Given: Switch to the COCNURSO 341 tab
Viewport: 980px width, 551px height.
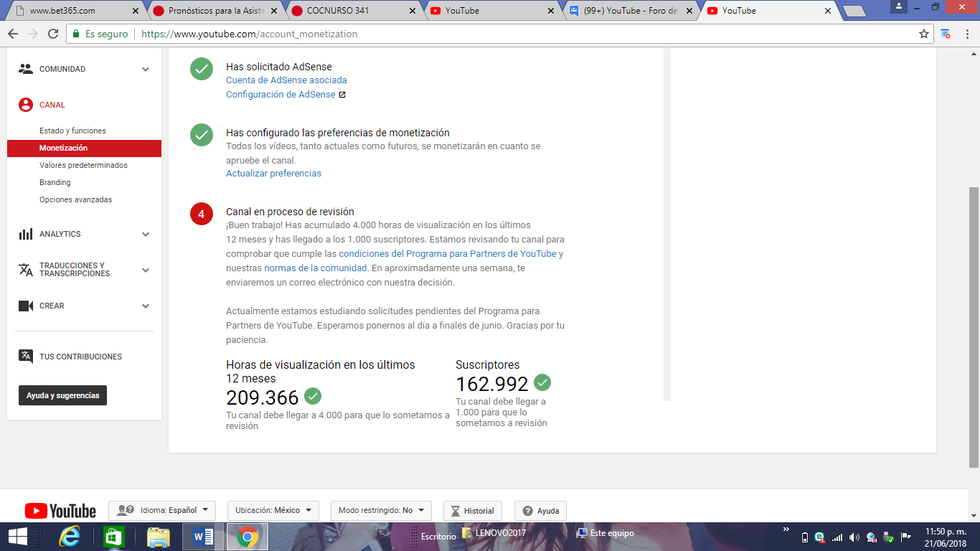Looking at the screenshot, I should 353,11.
